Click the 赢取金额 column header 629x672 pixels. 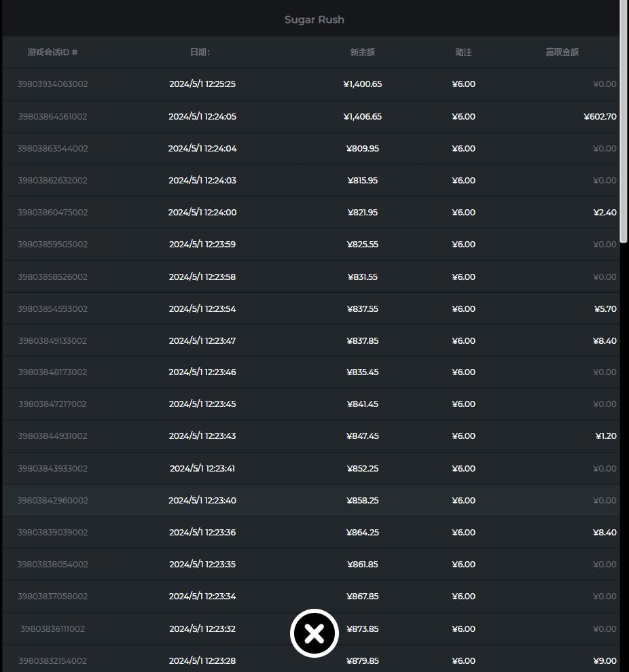562,52
